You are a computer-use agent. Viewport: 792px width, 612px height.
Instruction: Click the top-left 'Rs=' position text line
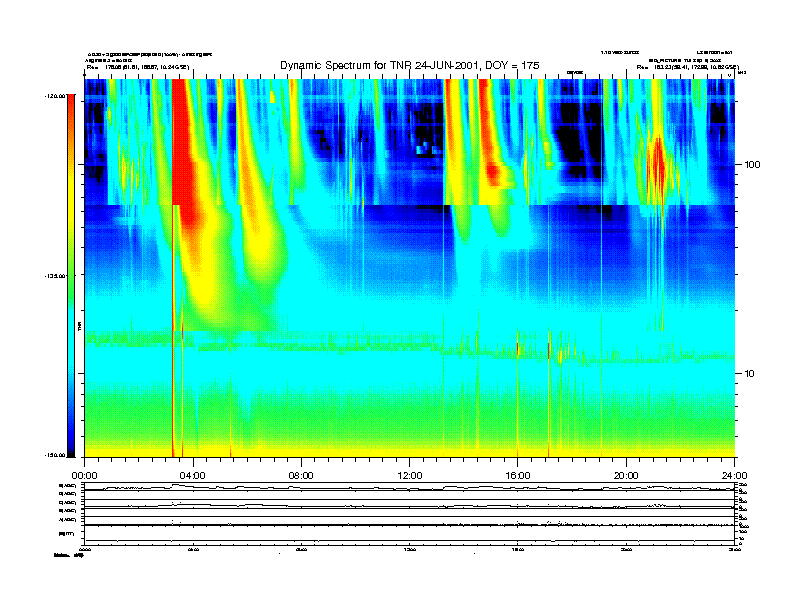point(138,67)
